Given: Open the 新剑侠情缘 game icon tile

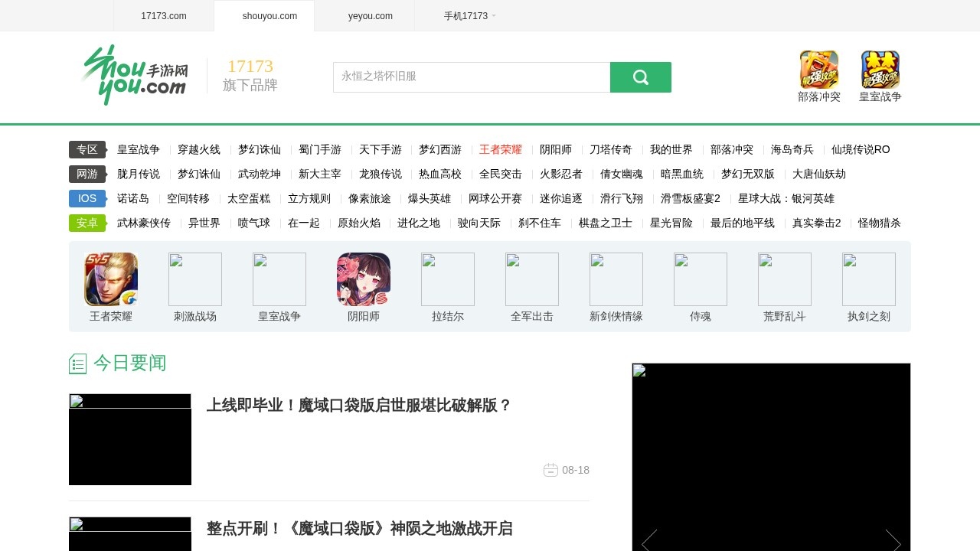Looking at the screenshot, I should [x=616, y=279].
